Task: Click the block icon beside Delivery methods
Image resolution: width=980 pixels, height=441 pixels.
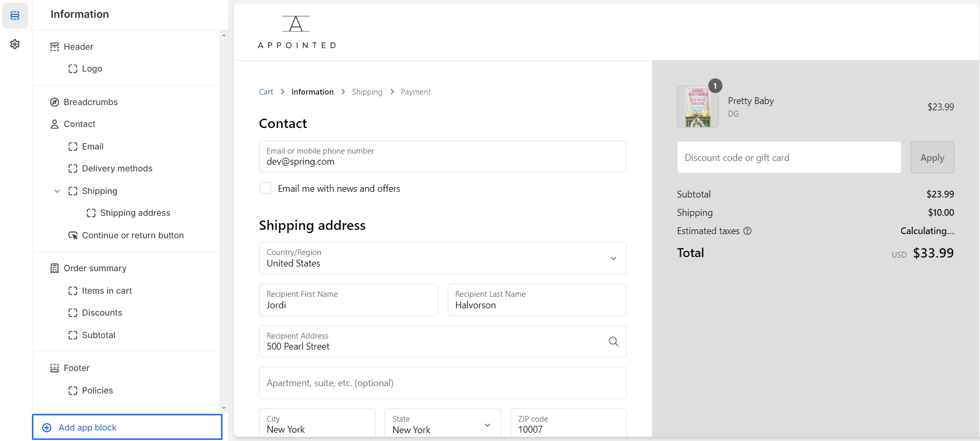Action: 73,169
